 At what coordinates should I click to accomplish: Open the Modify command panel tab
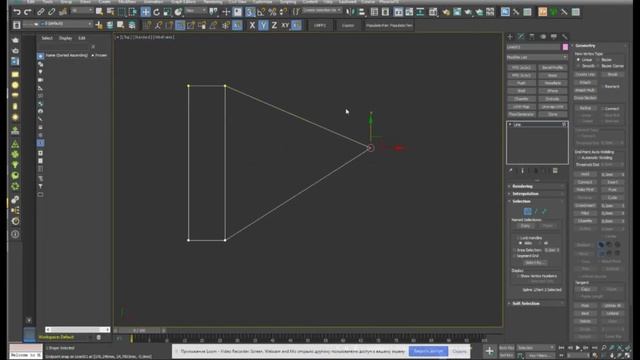[521, 37]
